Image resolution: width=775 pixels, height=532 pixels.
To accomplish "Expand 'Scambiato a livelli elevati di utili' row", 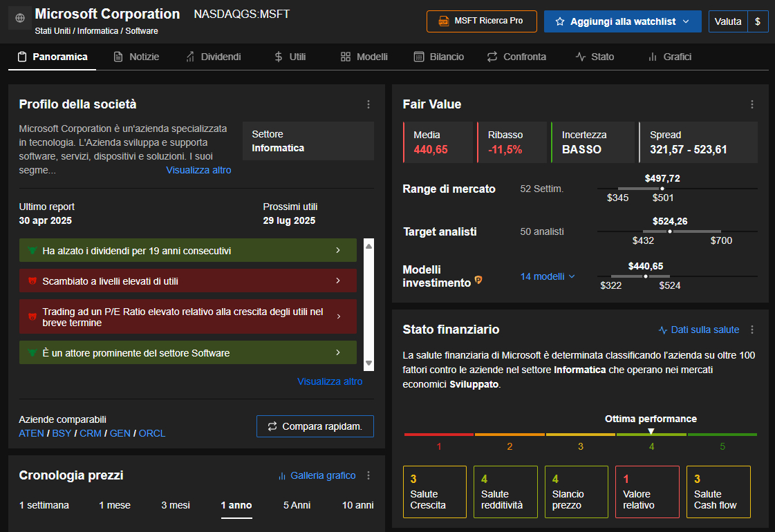I will (188, 281).
